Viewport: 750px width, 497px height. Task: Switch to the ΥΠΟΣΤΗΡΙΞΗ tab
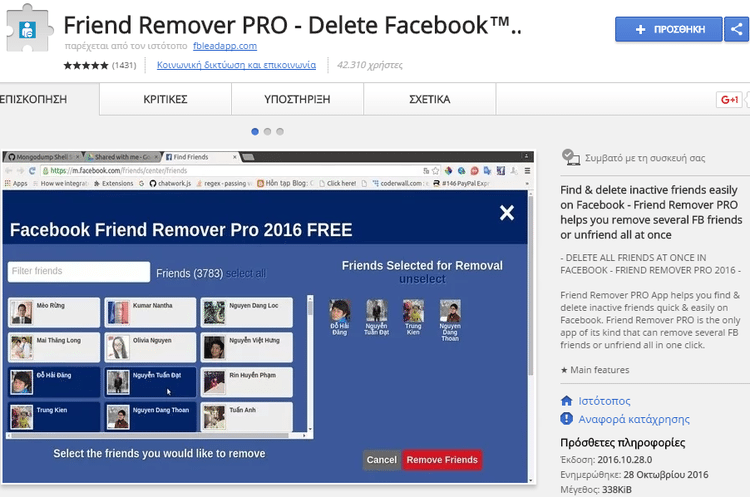[x=298, y=99]
